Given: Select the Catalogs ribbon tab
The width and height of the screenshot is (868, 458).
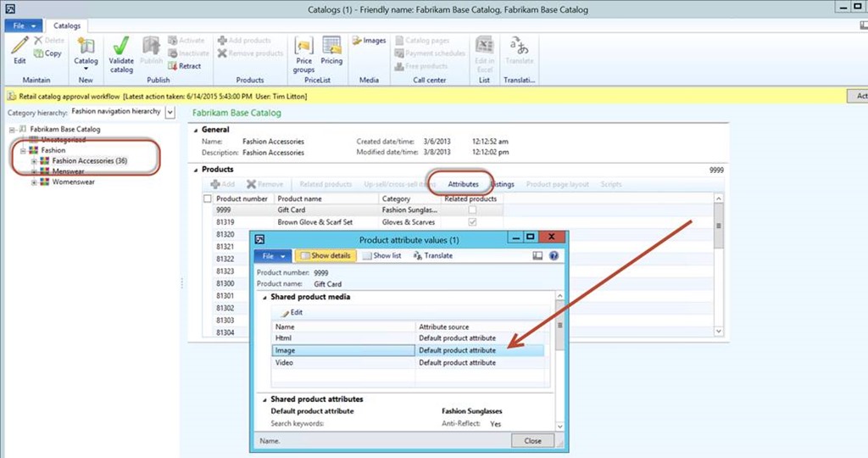Looking at the screenshot, I should coord(67,25).
